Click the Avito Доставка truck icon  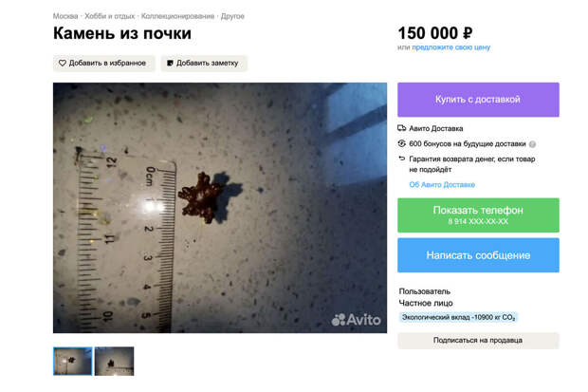tap(401, 128)
